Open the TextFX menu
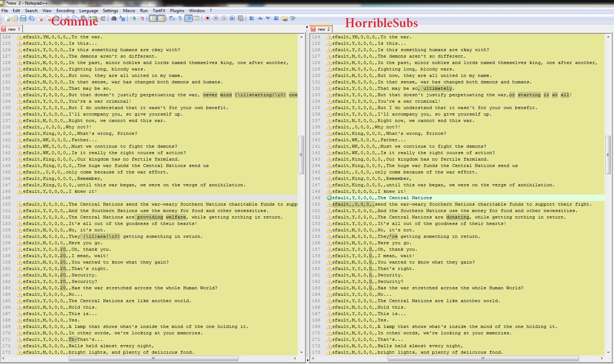This screenshot has width=614, height=364. [159, 11]
